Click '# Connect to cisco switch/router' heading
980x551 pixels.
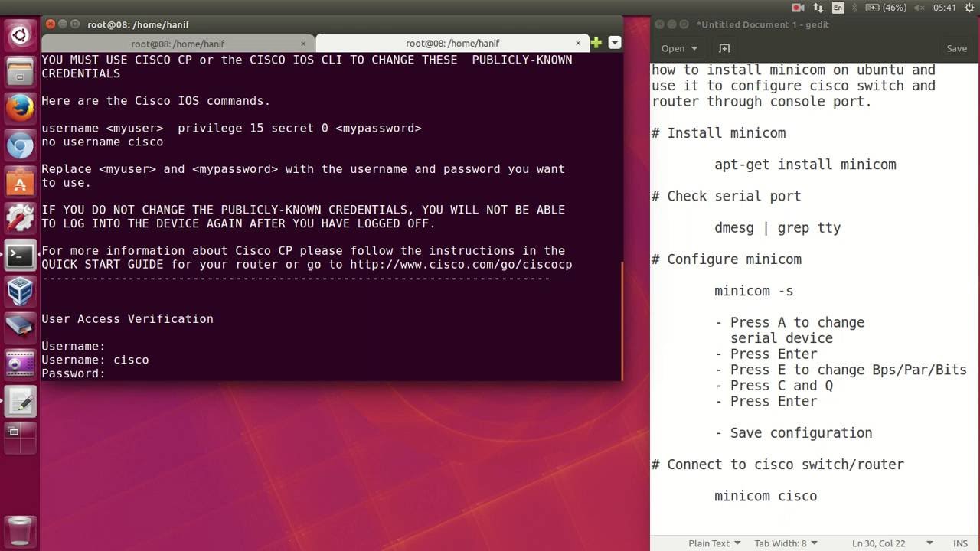click(x=777, y=465)
